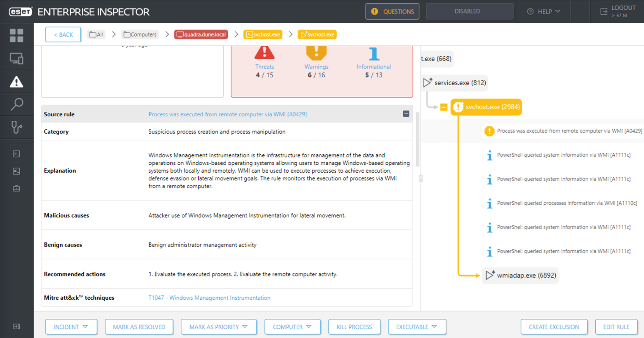
Task: Open the source rule link [A0429]
Action: click(x=228, y=114)
